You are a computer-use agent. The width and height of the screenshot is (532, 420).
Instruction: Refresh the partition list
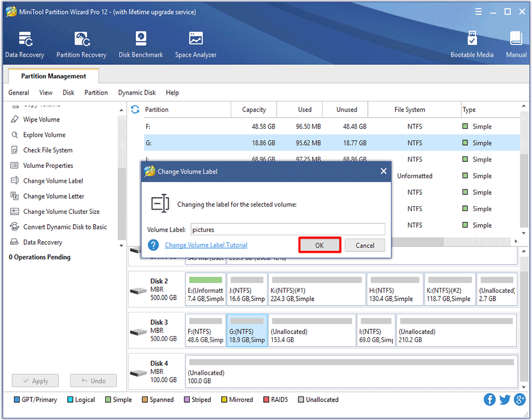pos(135,109)
